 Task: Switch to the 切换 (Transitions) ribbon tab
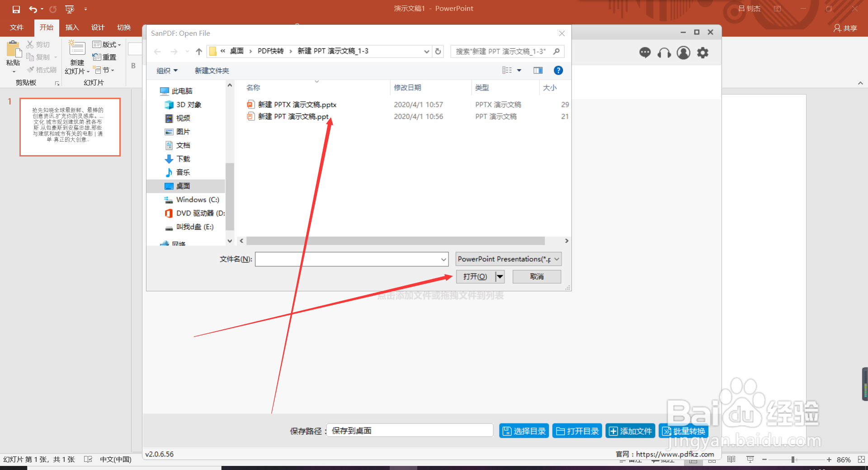pyautogui.click(x=124, y=28)
